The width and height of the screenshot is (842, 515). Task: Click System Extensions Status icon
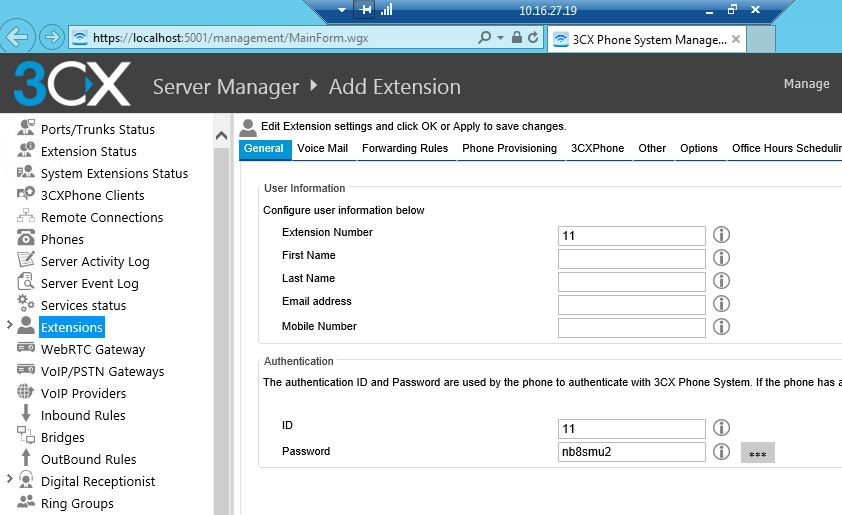[26, 172]
